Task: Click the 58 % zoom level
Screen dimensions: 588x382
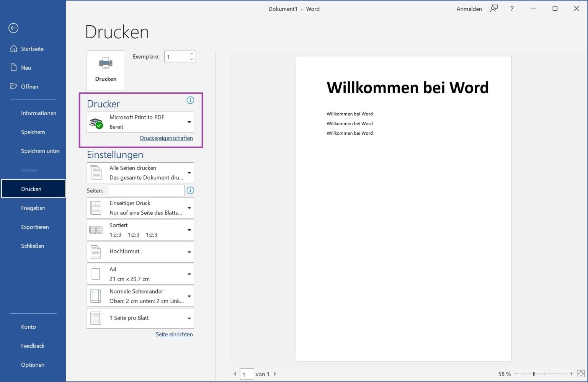Action: 504,374
